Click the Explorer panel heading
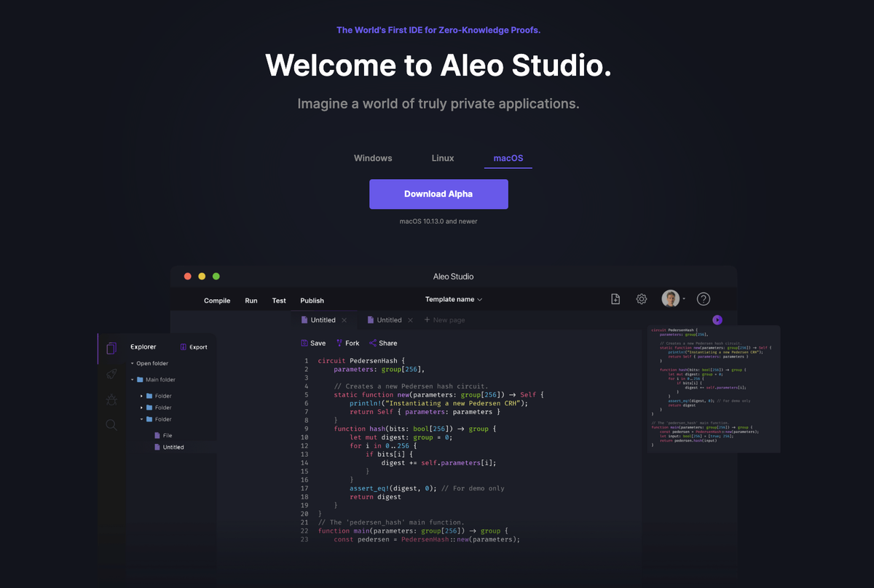The image size is (874, 588). (143, 347)
